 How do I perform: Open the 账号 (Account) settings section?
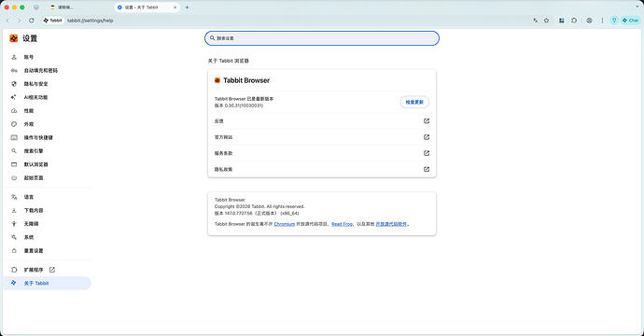tap(28, 57)
